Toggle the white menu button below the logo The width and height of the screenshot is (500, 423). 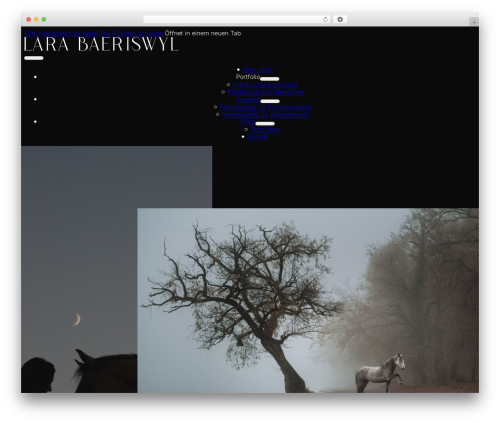click(x=34, y=58)
